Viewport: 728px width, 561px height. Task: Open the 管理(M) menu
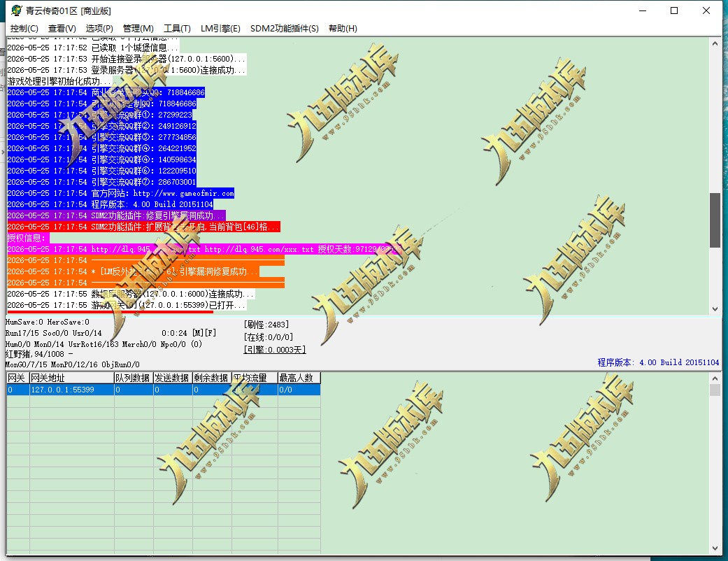point(138,28)
